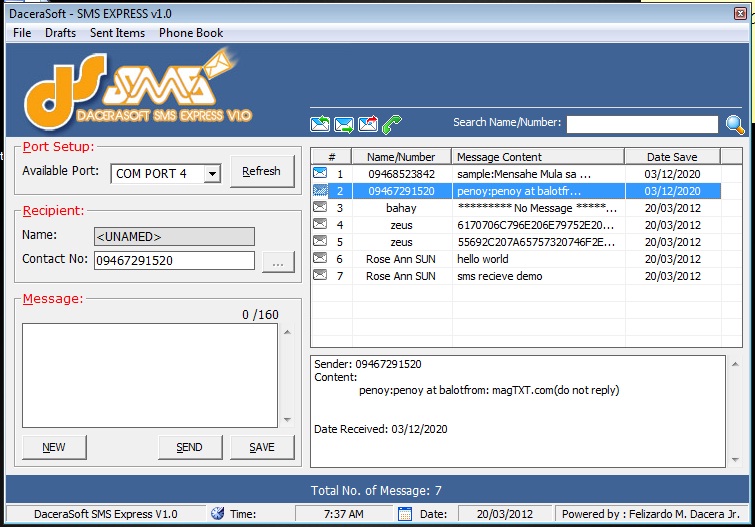
Task: Click inside the Message text area
Action: point(150,375)
